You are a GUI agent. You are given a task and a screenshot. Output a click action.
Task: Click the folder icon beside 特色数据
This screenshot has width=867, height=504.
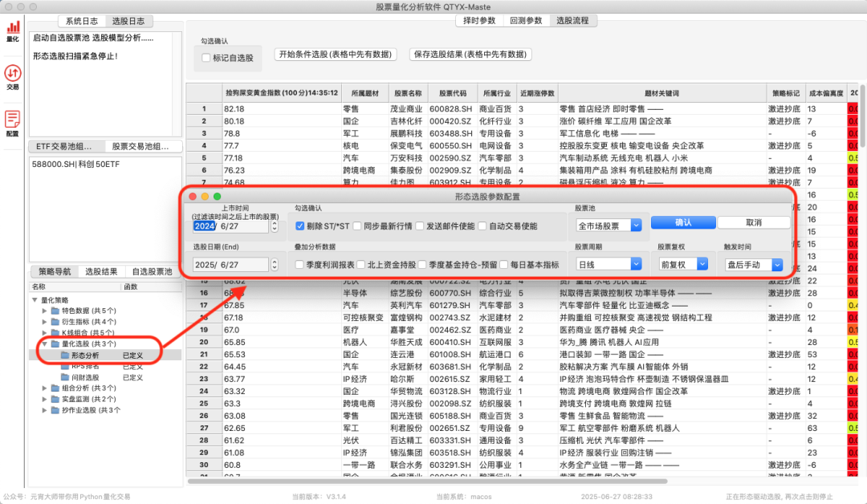point(55,311)
